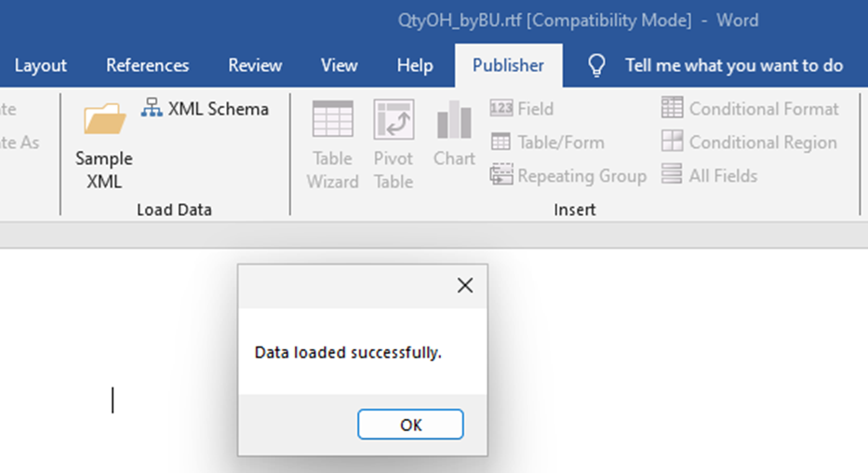Click the lightbulb Tell me icon
The width and height of the screenshot is (868, 473).
(x=596, y=65)
